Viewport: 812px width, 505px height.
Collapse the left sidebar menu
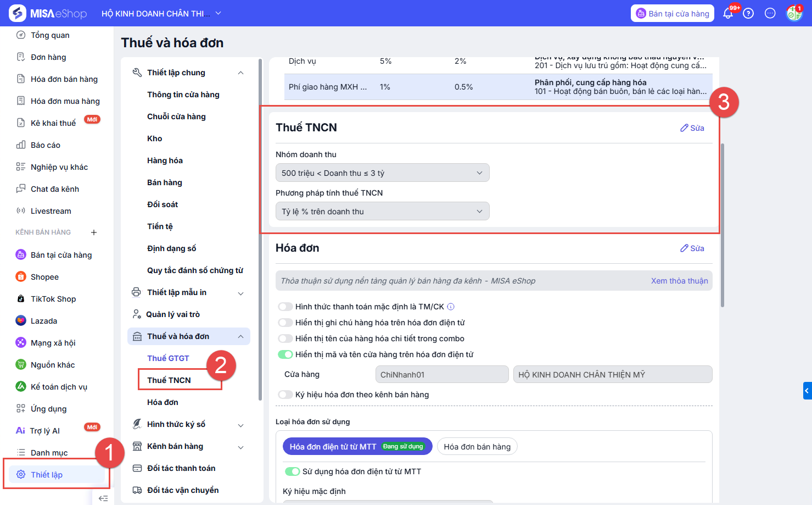tap(103, 498)
